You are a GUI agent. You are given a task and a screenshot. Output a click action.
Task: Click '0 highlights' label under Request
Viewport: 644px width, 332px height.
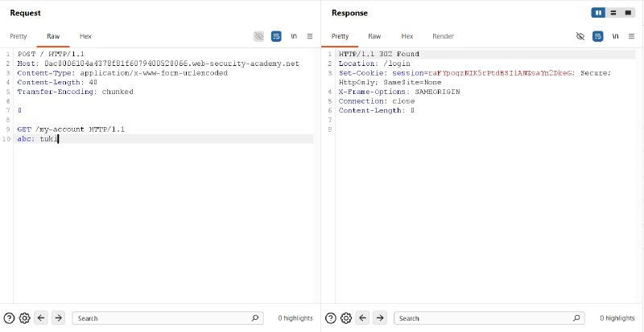click(295, 318)
